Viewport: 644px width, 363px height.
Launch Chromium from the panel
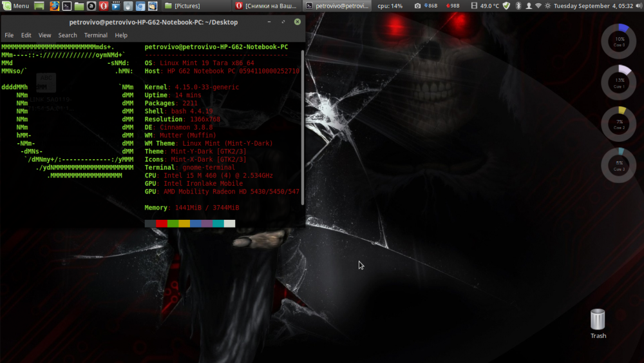pyautogui.click(x=140, y=6)
